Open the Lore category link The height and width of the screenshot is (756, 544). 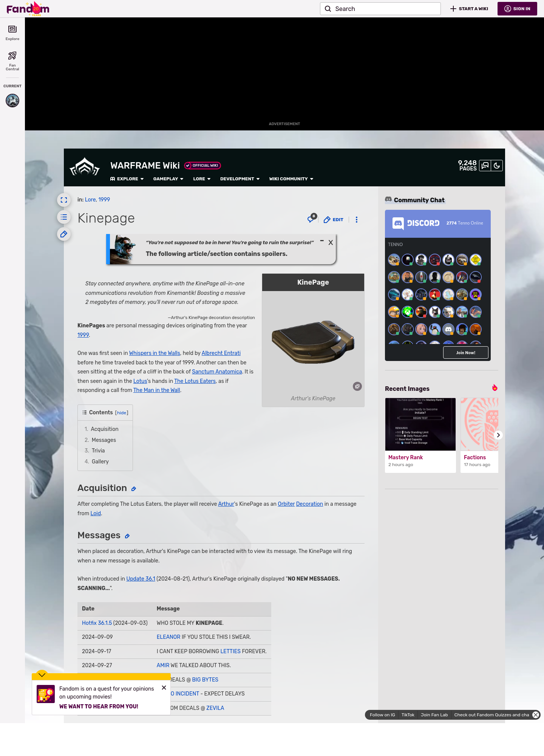(90, 200)
